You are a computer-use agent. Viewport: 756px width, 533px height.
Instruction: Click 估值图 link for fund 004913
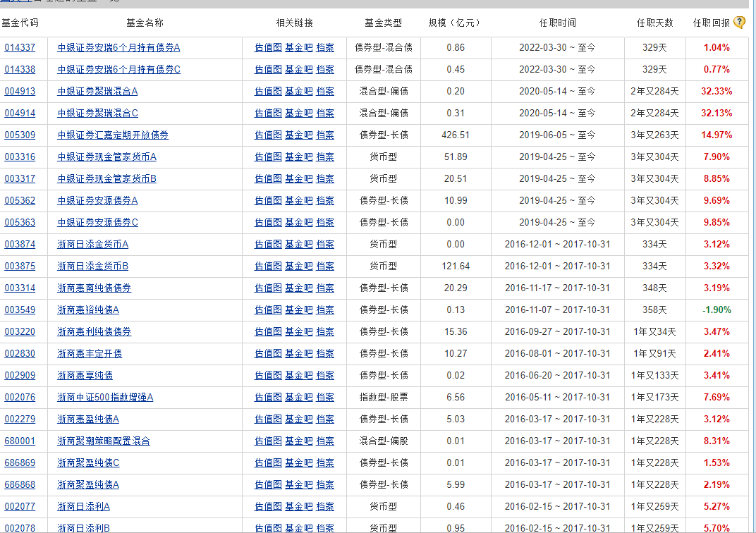268,92
